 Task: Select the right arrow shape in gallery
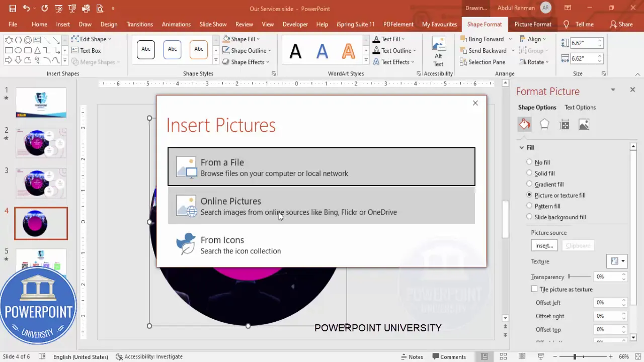click(x=9, y=61)
